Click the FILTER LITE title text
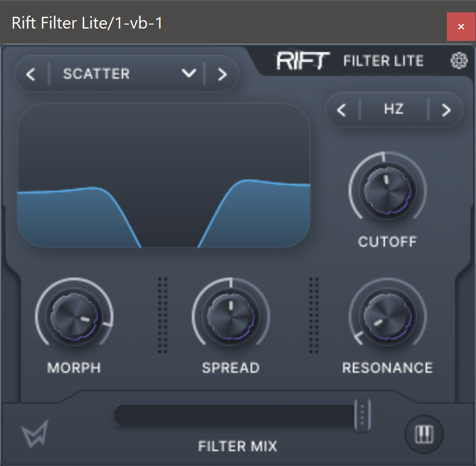Image resolution: width=476 pixels, height=466 pixels. [x=384, y=60]
